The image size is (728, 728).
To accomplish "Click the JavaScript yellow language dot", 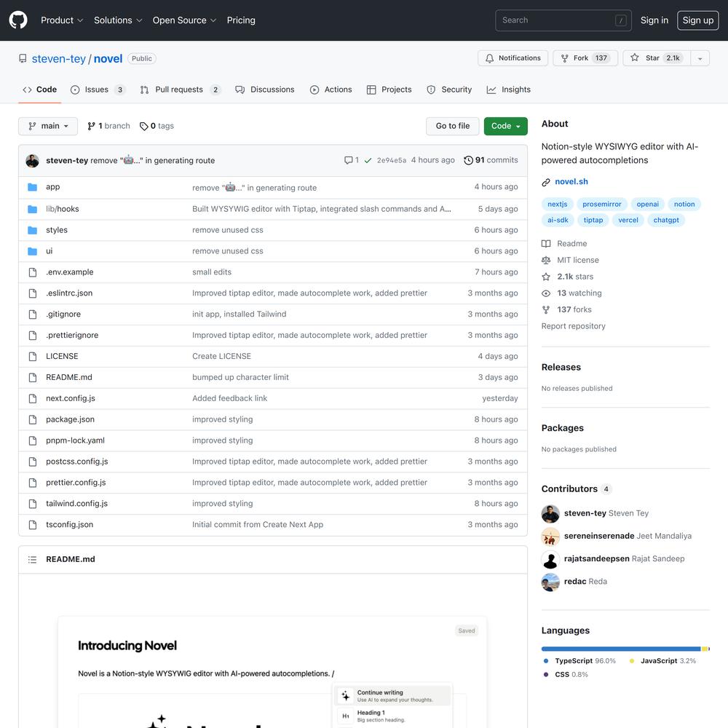I will pyautogui.click(x=631, y=661).
